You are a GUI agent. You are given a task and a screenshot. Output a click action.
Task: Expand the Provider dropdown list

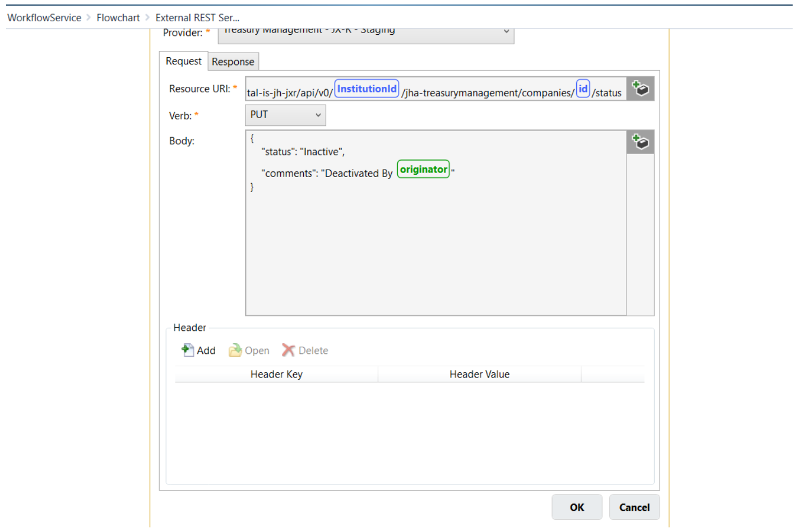pos(506,32)
